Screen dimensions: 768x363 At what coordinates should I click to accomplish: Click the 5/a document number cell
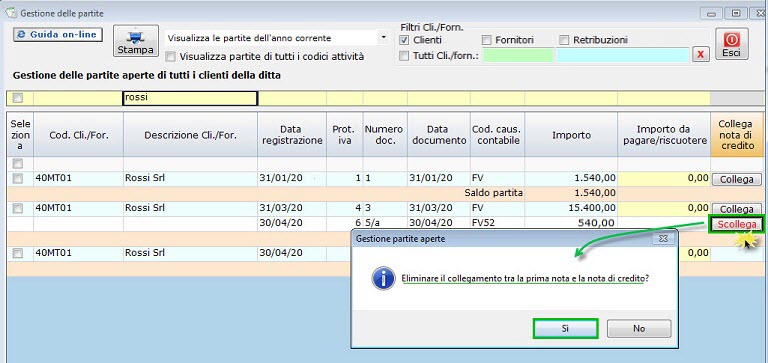point(385,223)
